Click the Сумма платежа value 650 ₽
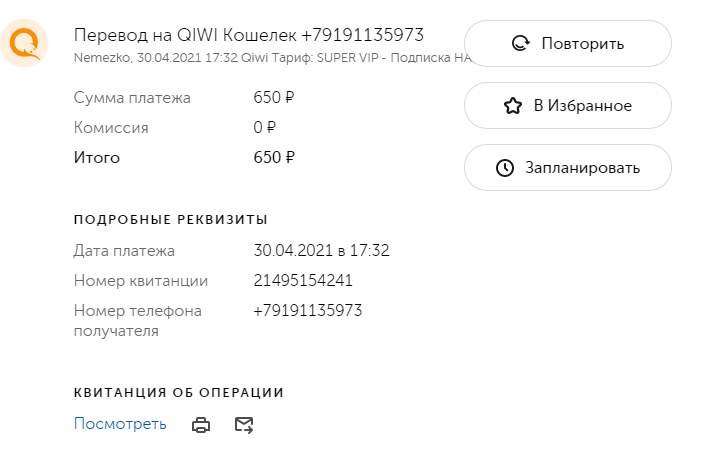The height and width of the screenshot is (461, 707). coord(274,97)
